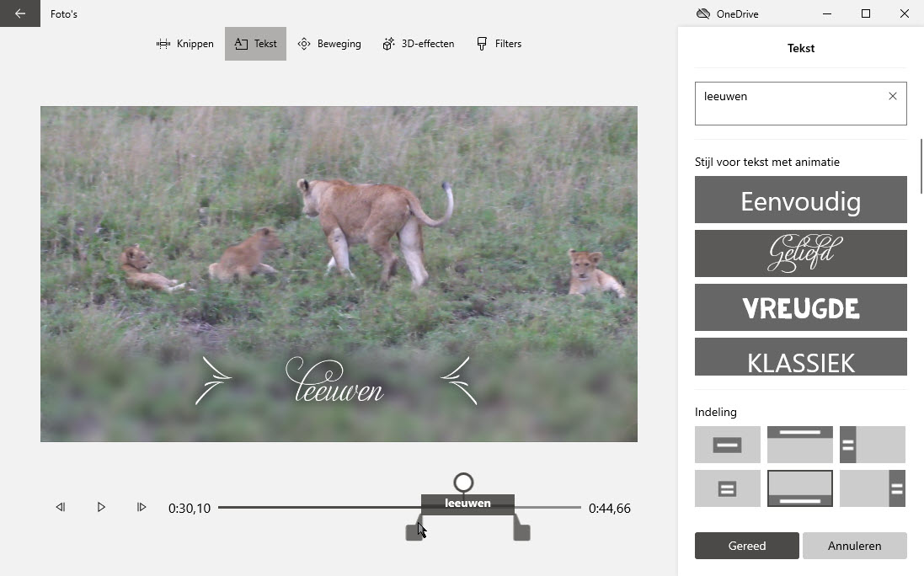
Task: Minimize the Foto's window
Action: (x=827, y=13)
